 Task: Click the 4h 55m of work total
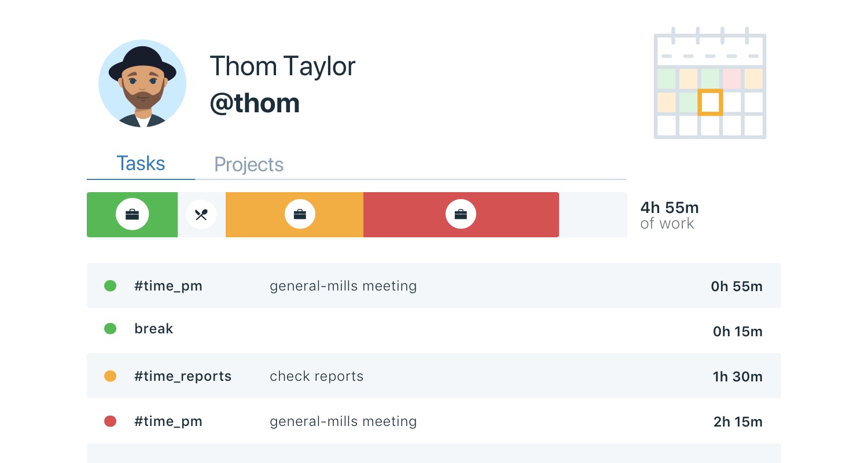(x=670, y=215)
